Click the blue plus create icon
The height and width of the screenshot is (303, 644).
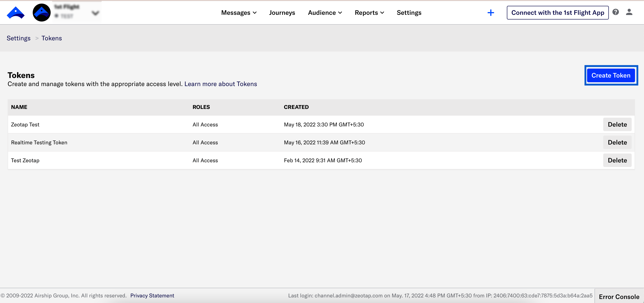491,13
